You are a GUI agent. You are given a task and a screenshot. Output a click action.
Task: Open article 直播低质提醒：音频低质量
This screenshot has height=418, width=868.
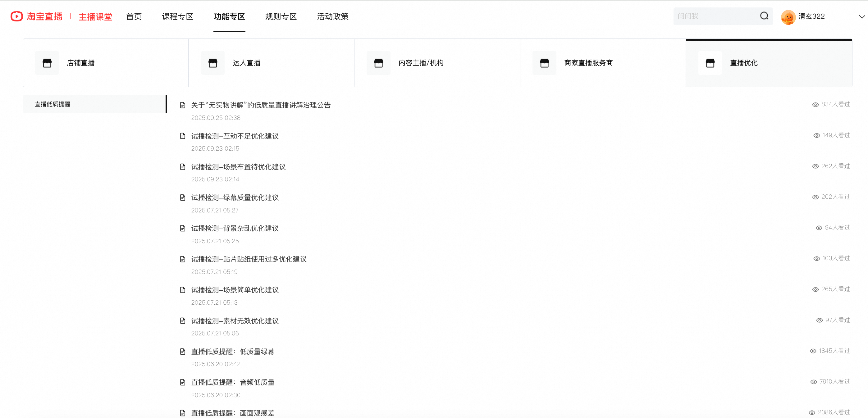tap(233, 382)
